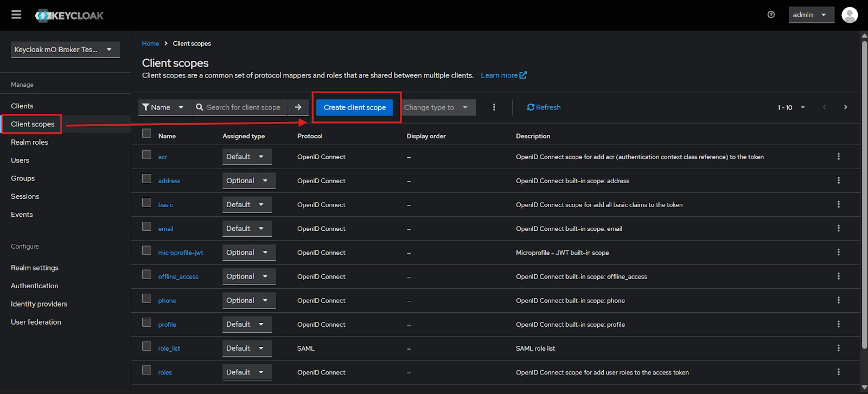Open the toolbar kebab menu

click(x=494, y=107)
